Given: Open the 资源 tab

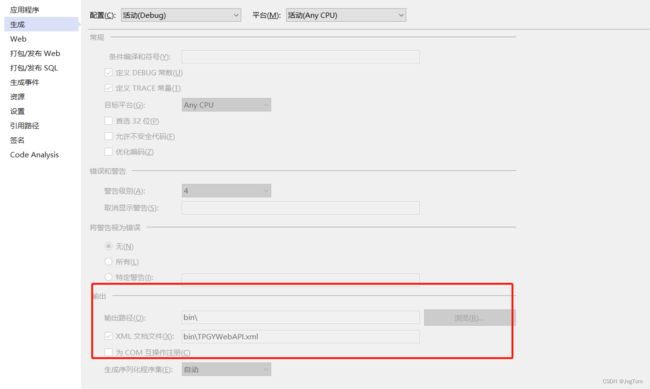Looking at the screenshot, I should tap(17, 97).
